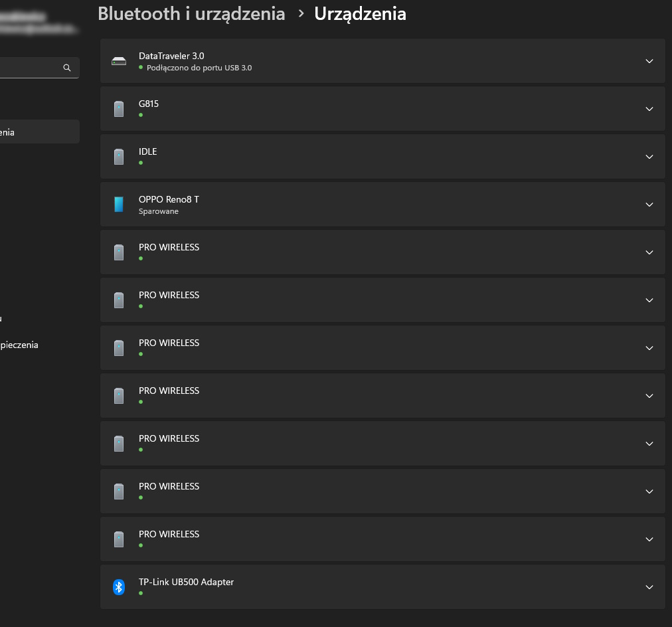This screenshot has width=672, height=627.
Task: Expand the IDLE device row
Action: [x=649, y=157]
